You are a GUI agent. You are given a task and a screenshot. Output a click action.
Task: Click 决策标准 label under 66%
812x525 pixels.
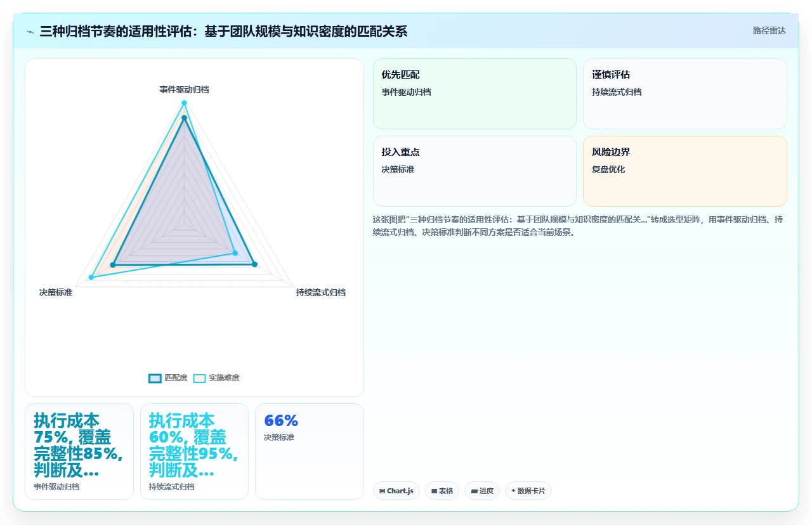[279, 437]
